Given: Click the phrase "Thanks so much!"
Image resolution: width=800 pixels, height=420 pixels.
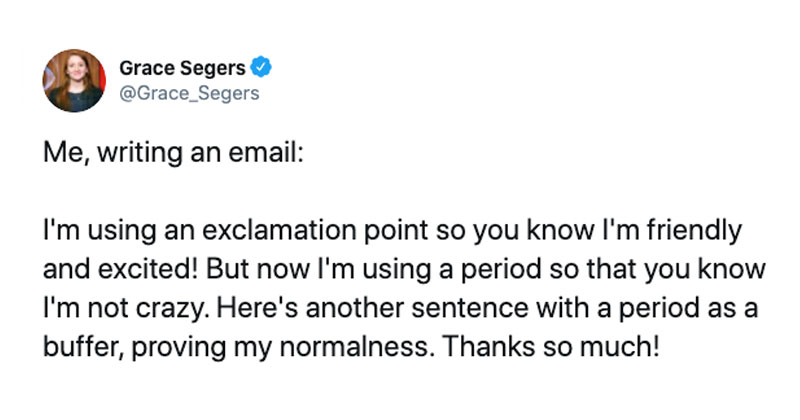Looking at the screenshot, I should click(550, 347).
